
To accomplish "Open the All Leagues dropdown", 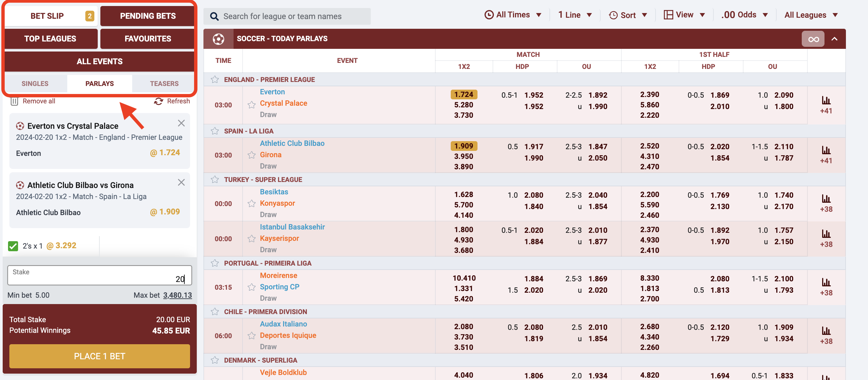I will click(x=811, y=15).
